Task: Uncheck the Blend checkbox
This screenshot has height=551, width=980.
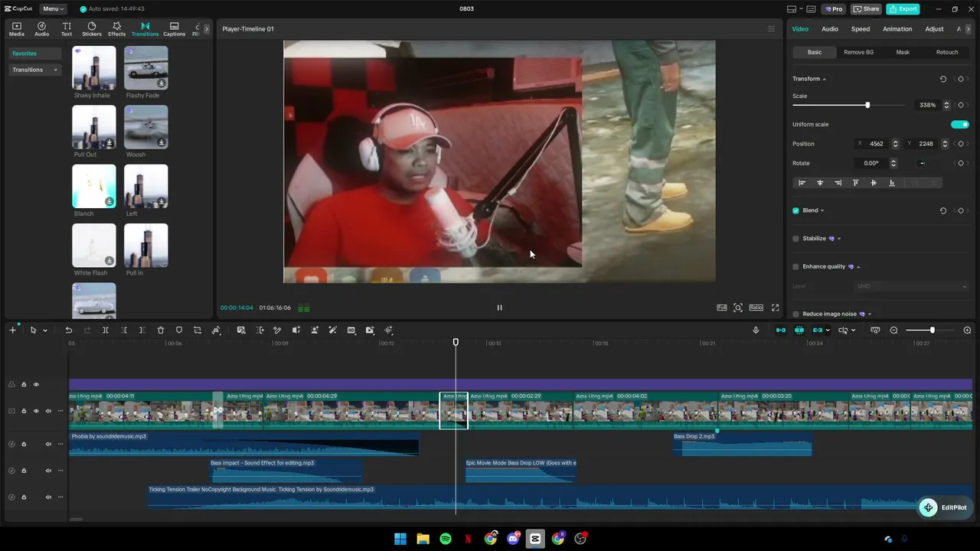Action: (x=795, y=210)
